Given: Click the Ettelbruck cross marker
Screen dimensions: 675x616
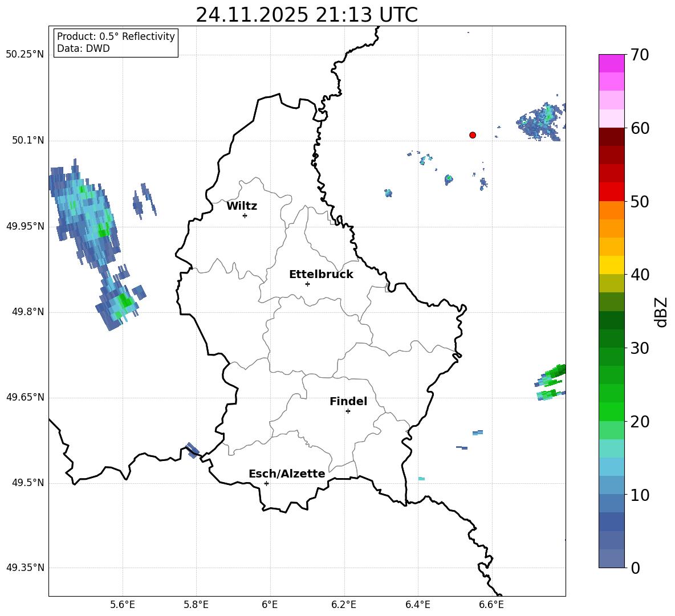Looking at the screenshot, I should tap(307, 284).
